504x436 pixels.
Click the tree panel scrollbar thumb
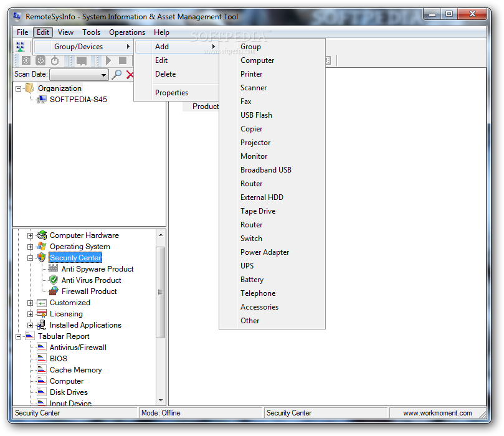160,292
